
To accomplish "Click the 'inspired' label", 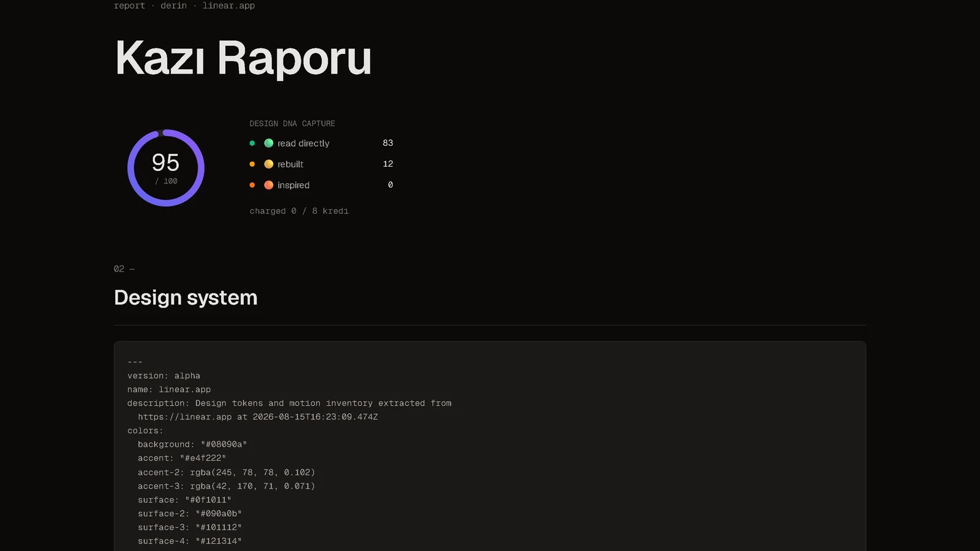I will 293,184.
